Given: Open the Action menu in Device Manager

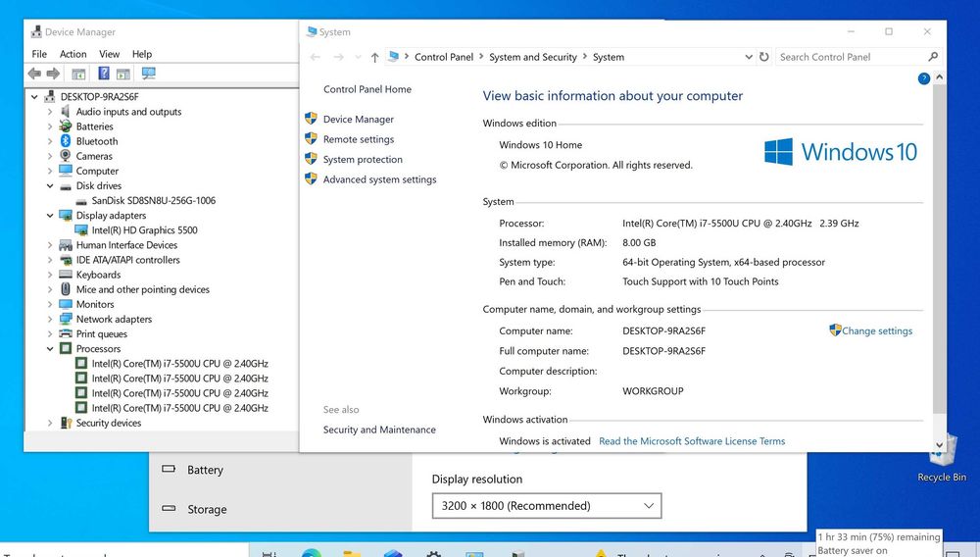Looking at the screenshot, I should pos(73,54).
